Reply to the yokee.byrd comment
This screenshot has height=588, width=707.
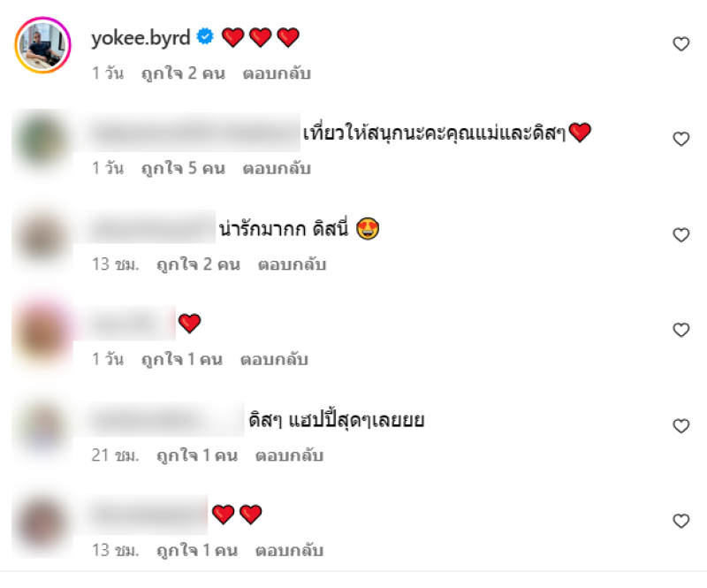tap(277, 73)
